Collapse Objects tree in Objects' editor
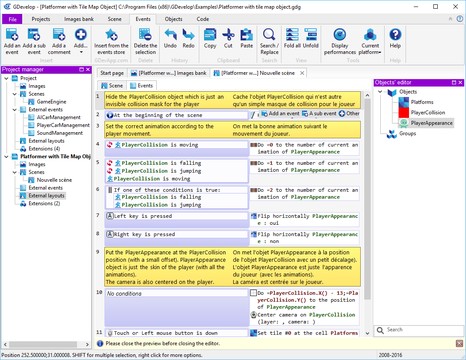The height and width of the screenshot is (360, 466). click(380, 92)
